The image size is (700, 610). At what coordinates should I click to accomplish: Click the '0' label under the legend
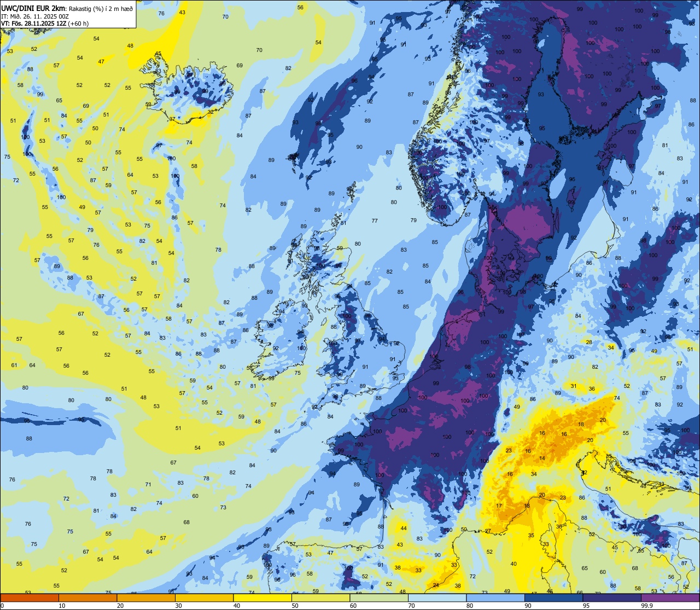(x=2, y=606)
